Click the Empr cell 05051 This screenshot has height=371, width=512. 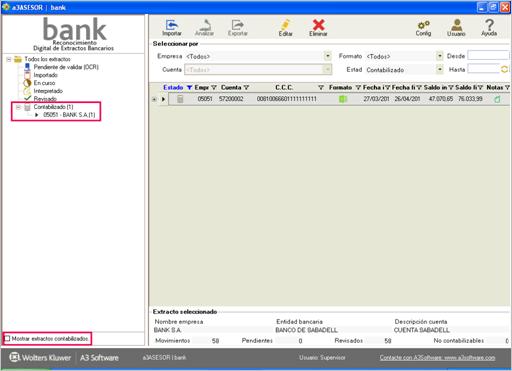[x=205, y=99]
